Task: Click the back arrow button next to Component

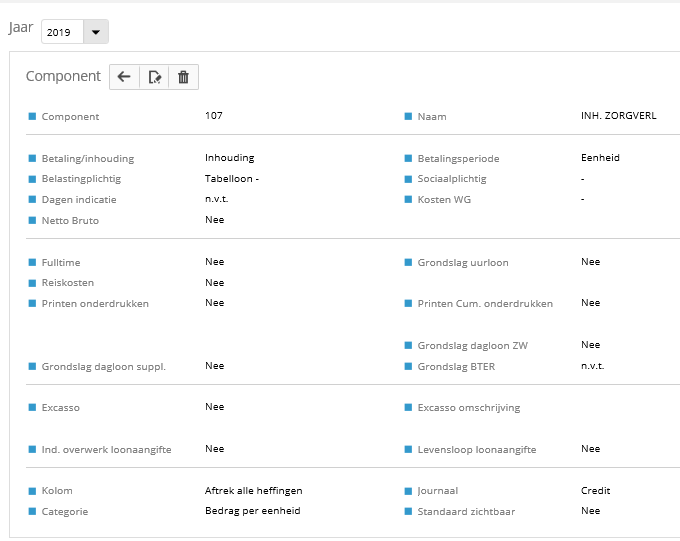Action: pos(124,77)
